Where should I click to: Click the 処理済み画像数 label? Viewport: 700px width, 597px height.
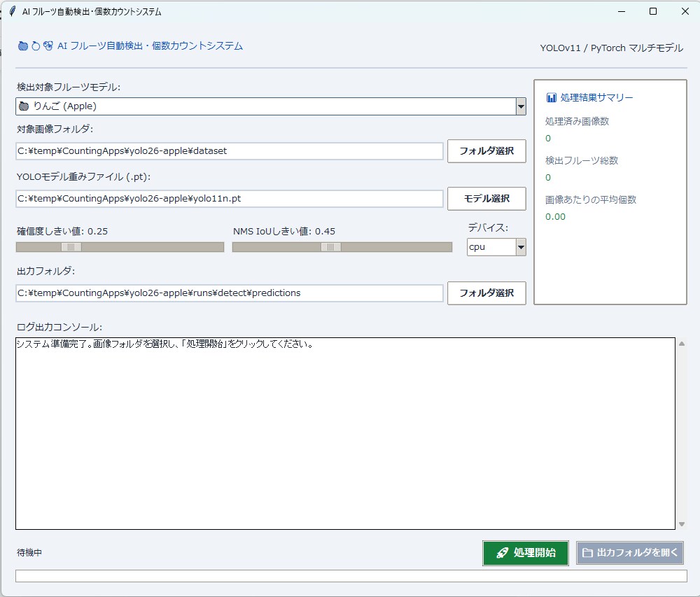point(577,121)
